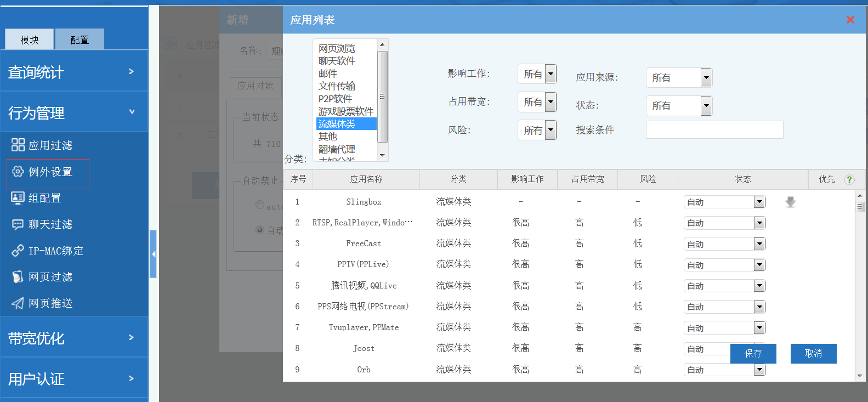Image resolution: width=868 pixels, height=402 pixels.
Task: Switch to the 模块 tab
Action: click(x=30, y=39)
